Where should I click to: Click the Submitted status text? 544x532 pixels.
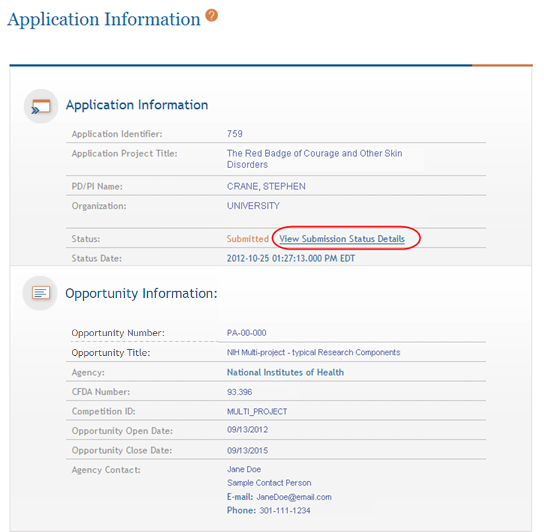248,239
